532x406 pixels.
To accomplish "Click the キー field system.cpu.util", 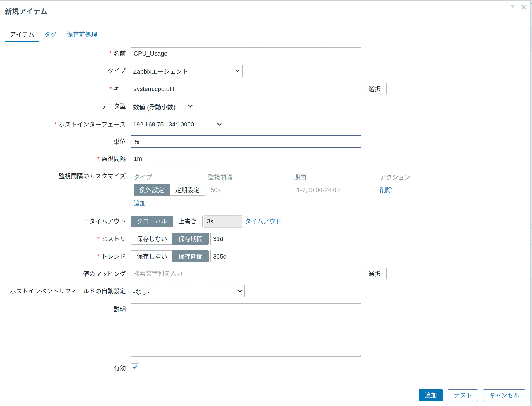I will click(x=246, y=89).
